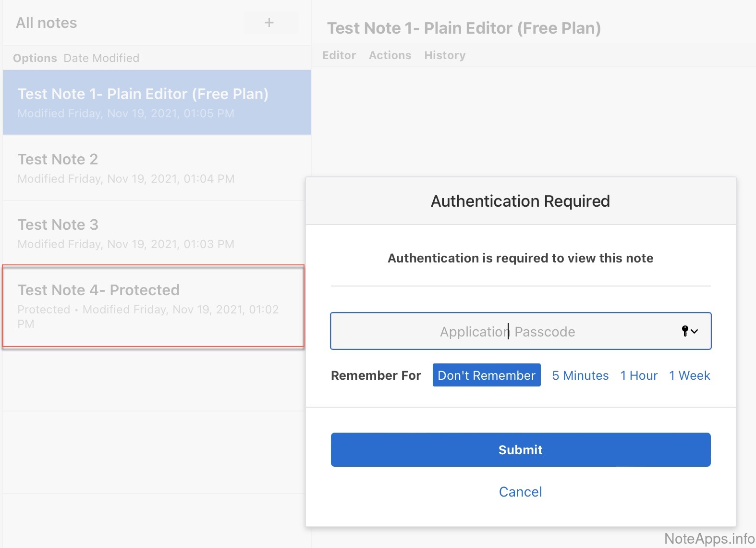Click the plus icon to create a new note
Image resolution: width=756 pixels, height=548 pixels.
point(269,23)
